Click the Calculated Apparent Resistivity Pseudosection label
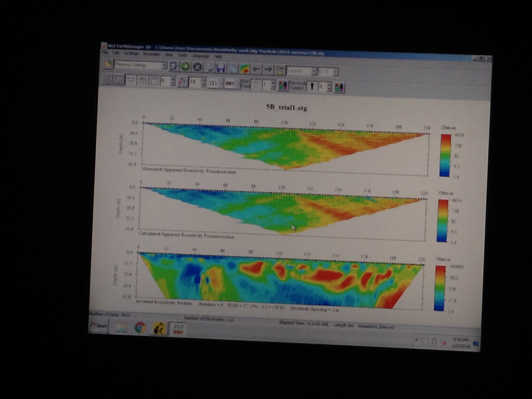The width and height of the screenshot is (532, 399). coord(186,235)
